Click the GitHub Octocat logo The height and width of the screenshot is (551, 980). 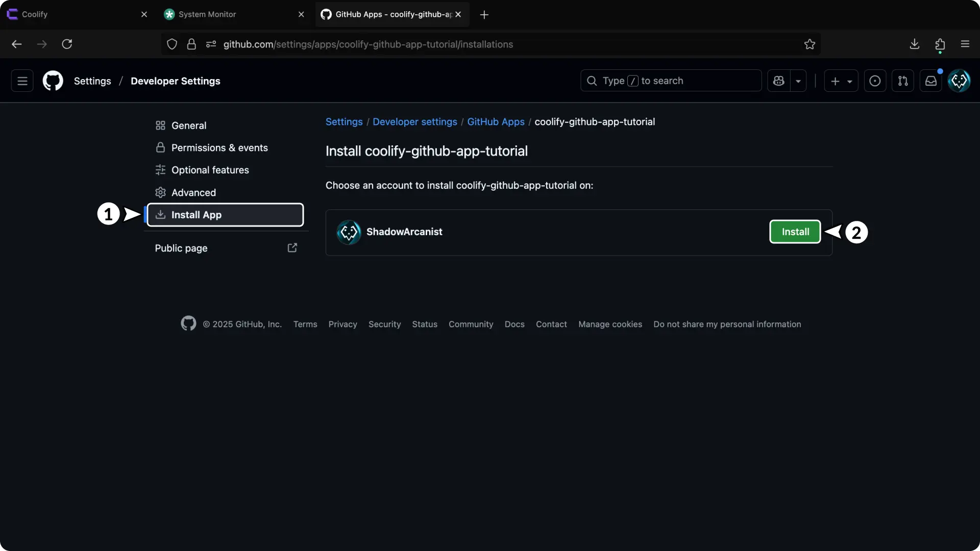tap(53, 81)
